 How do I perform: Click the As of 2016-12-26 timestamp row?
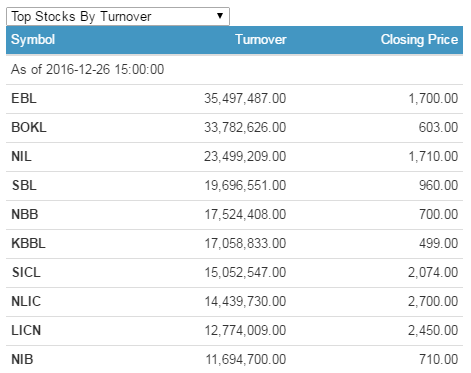(234, 69)
